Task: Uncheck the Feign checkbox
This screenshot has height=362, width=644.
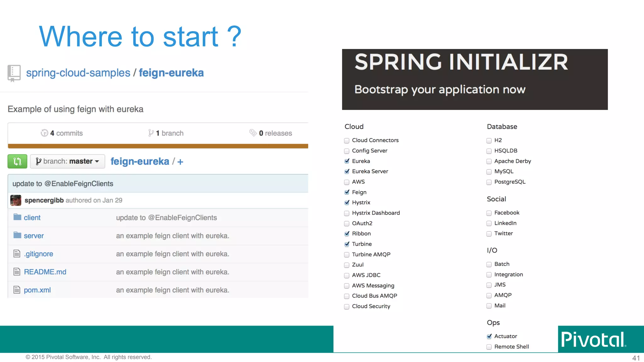Action: 347,192
